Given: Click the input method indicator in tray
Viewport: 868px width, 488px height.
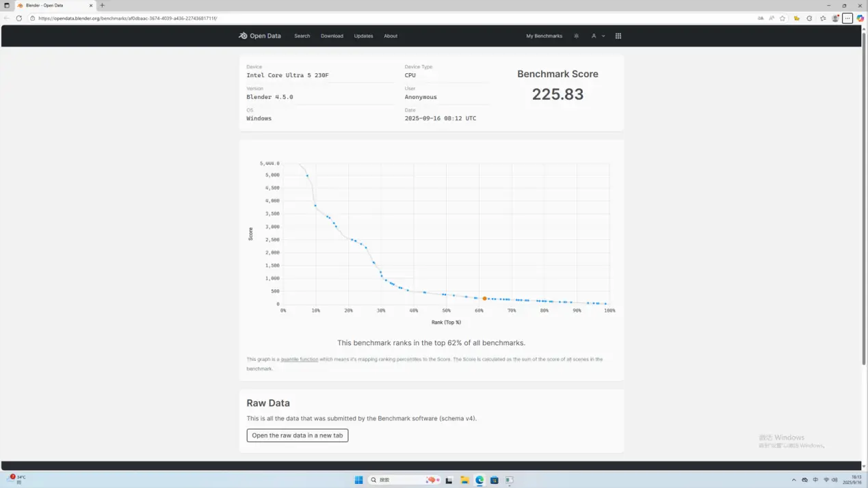Looking at the screenshot, I should point(815,480).
